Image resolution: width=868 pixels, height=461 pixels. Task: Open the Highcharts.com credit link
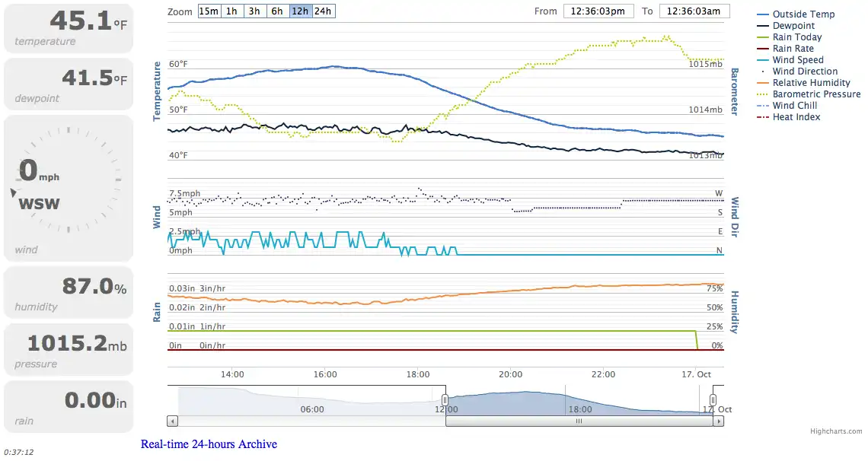pyautogui.click(x=836, y=431)
